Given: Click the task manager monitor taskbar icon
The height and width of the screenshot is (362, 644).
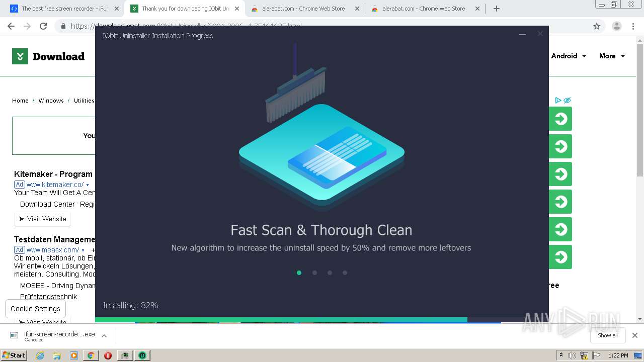Looking at the screenshot, I should tap(125, 355).
